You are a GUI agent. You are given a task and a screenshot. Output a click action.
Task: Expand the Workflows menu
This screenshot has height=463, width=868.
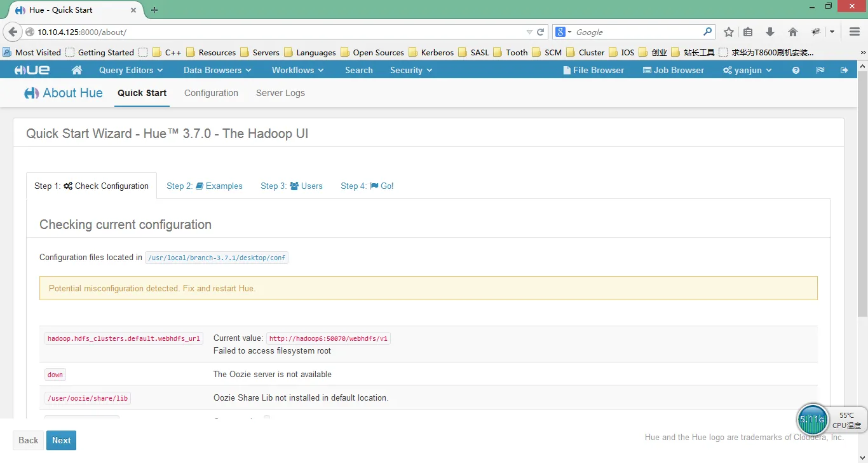pyautogui.click(x=298, y=70)
